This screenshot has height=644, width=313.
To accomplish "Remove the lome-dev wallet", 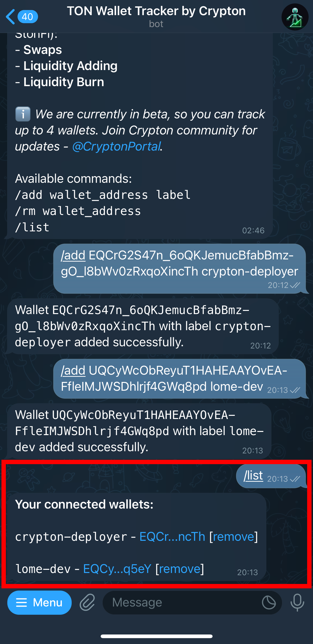I will click(x=180, y=569).
